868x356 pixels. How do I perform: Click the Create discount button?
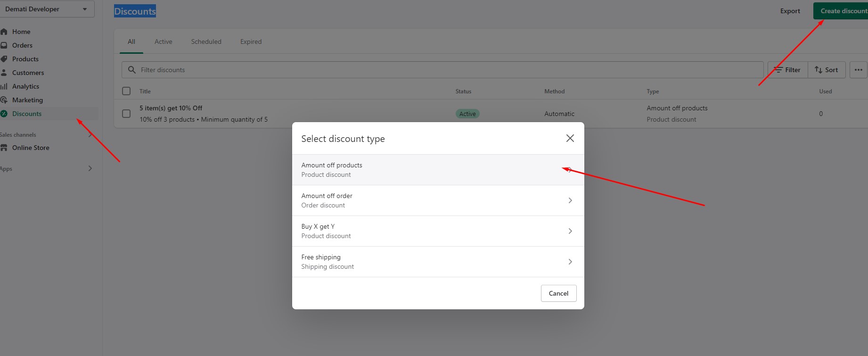(842, 11)
